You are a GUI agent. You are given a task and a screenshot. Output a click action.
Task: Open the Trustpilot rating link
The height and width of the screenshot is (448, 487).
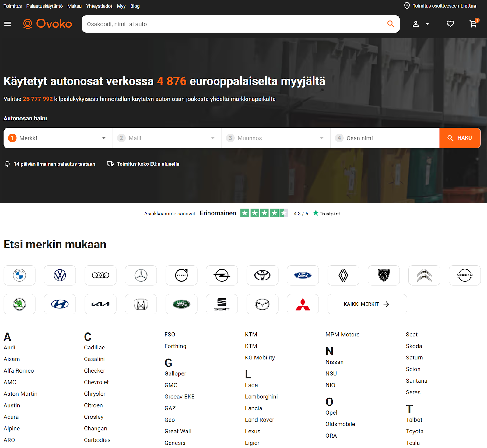[x=326, y=214]
